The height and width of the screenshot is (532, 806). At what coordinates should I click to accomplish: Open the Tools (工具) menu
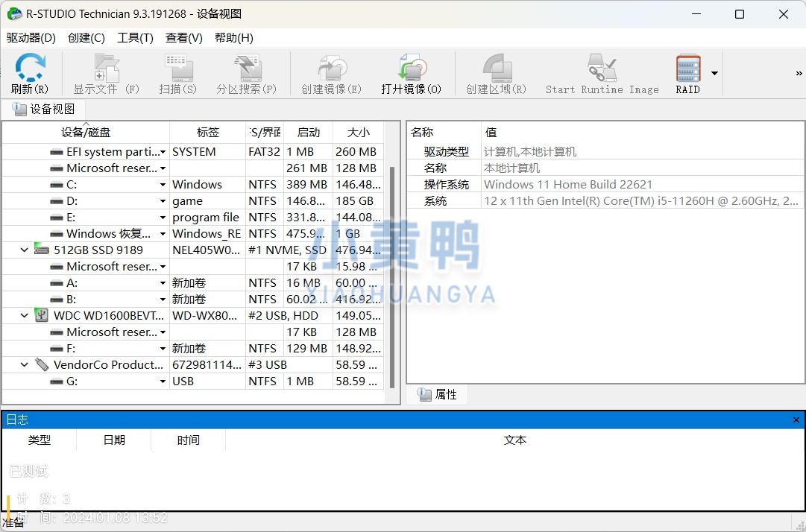pos(135,38)
